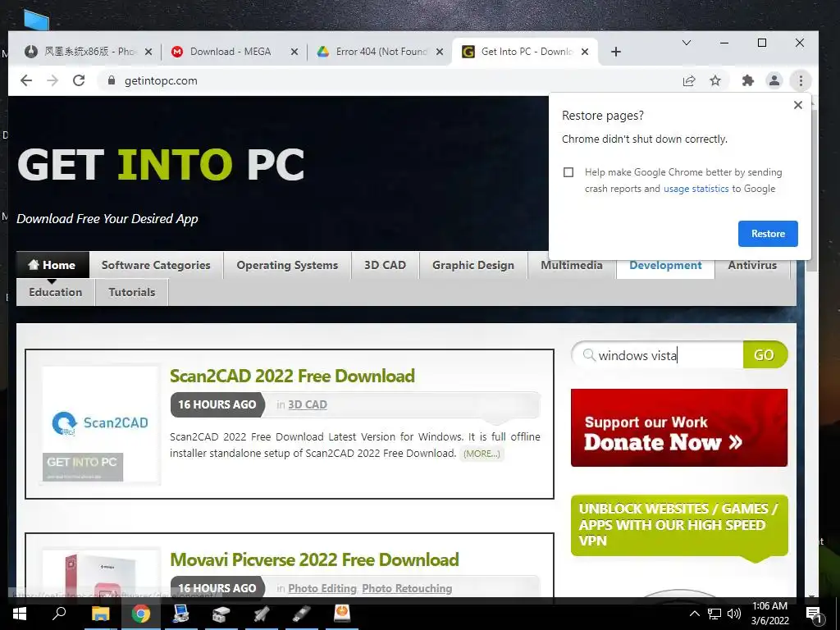The width and height of the screenshot is (840, 630).
Task: Open a new tab with plus button
Action: click(616, 52)
